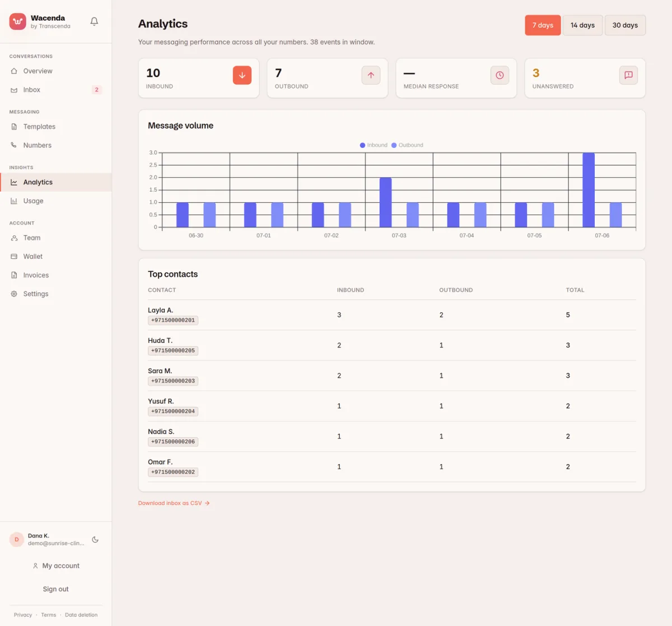Open My account
The width and height of the screenshot is (672, 626).
[56, 566]
